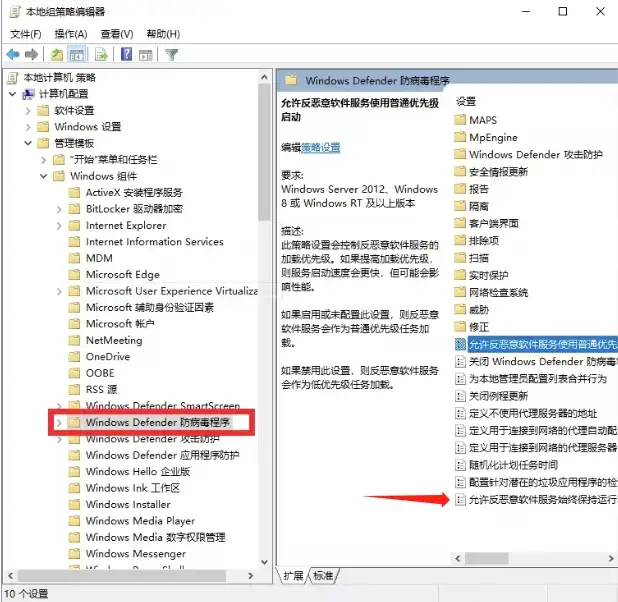Open the 帮助(H) menu
Image resolution: width=618 pixels, height=602 pixels.
tap(163, 34)
